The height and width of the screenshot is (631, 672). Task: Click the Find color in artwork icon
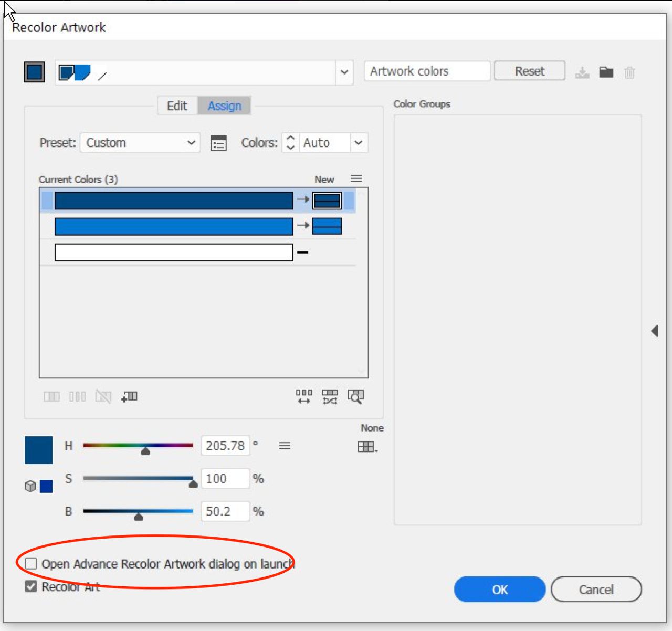coord(355,396)
